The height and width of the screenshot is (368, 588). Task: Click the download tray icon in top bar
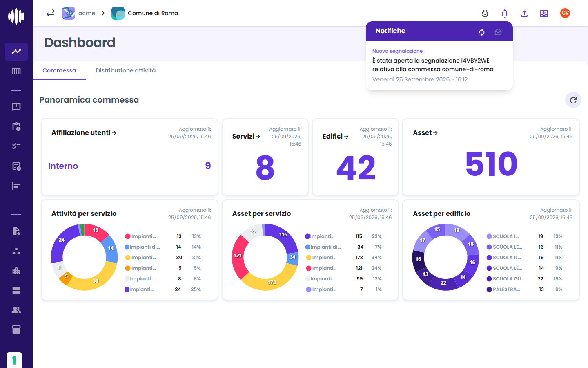(544, 13)
